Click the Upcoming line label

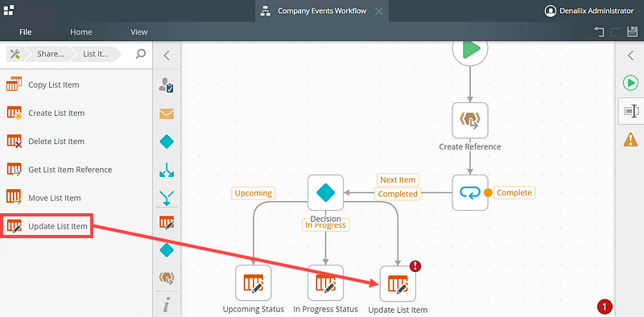(x=254, y=193)
